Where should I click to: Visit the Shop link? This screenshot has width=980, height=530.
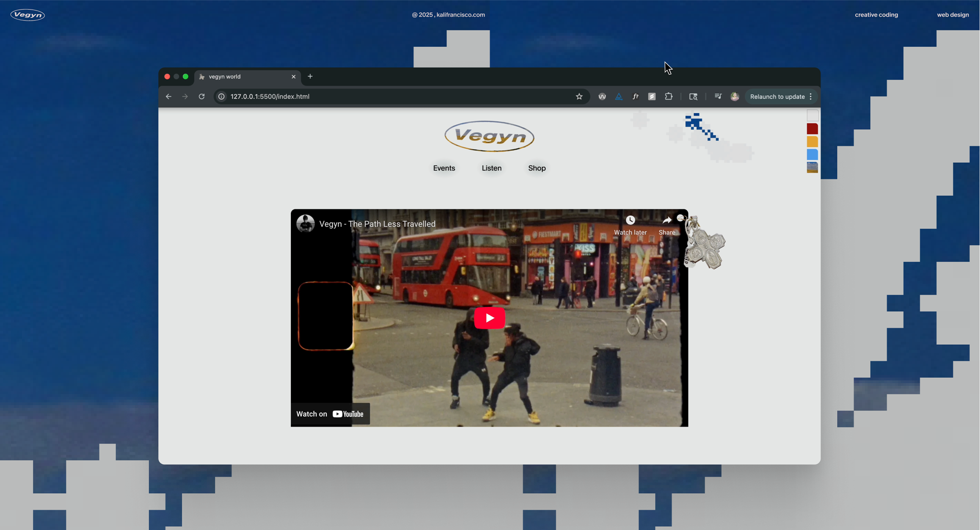(537, 168)
